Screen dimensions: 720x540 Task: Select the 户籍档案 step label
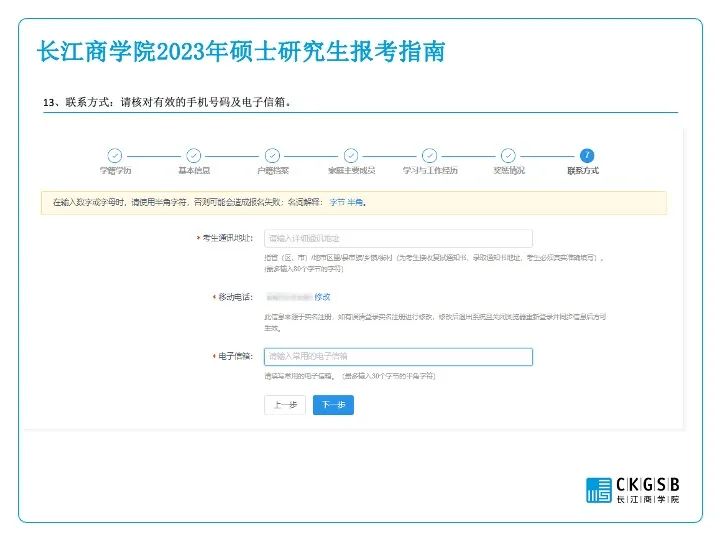[273, 171]
